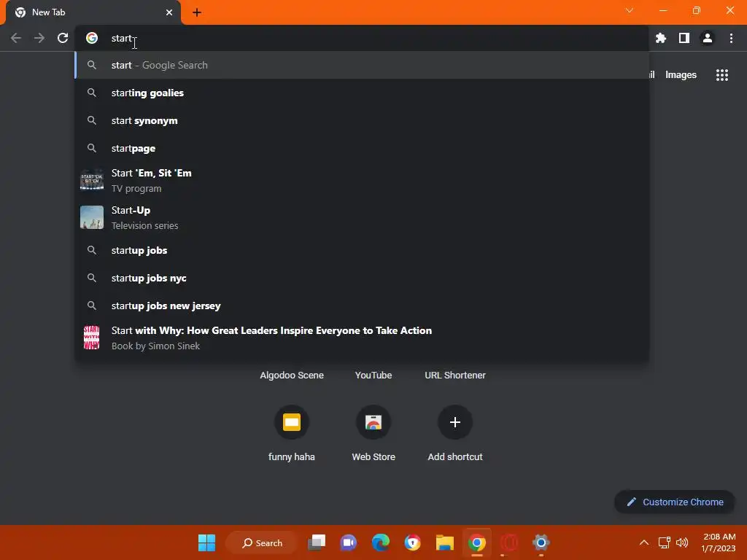Toggle the side panel icon
The height and width of the screenshot is (560, 747).
pos(684,38)
